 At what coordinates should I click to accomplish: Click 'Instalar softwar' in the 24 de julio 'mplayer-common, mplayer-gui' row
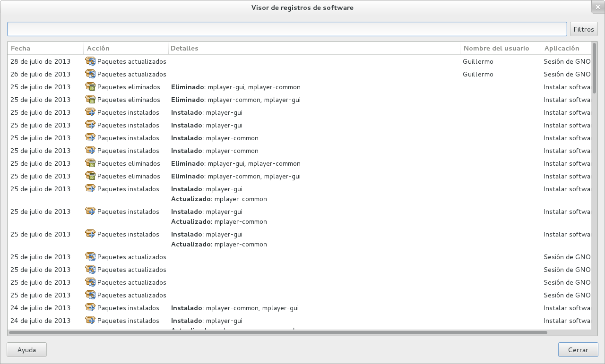[x=567, y=308]
